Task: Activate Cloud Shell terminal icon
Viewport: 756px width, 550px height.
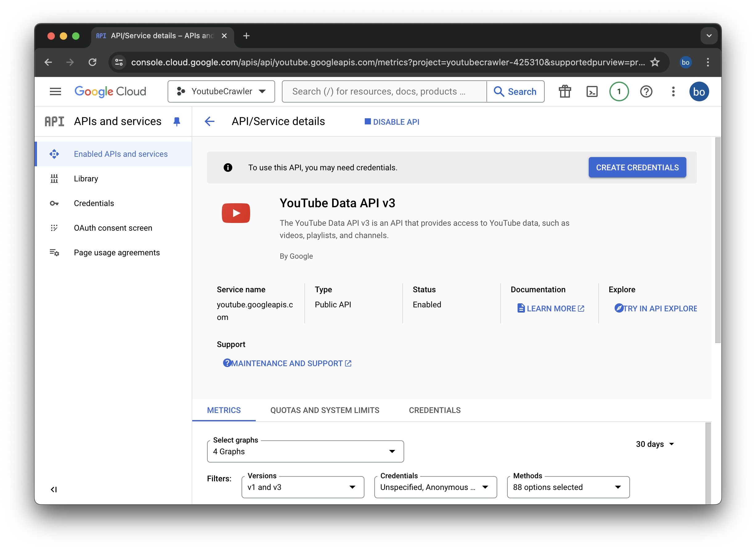Action: tap(592, 91)
